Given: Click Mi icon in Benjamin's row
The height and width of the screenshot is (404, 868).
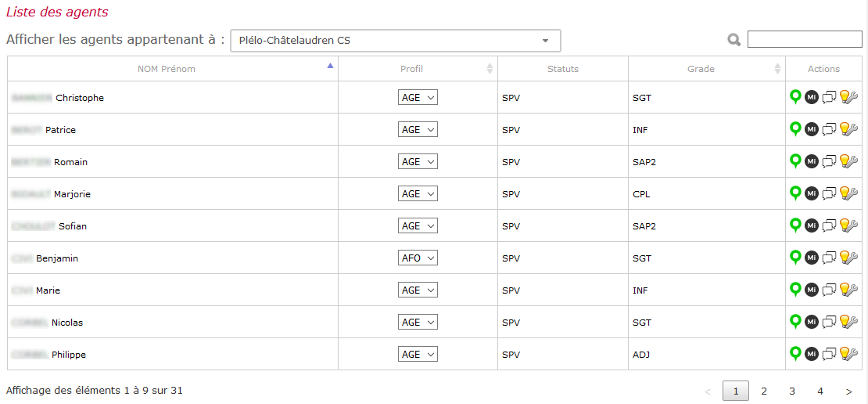Looking at the screenshot, I should point(811,258).
